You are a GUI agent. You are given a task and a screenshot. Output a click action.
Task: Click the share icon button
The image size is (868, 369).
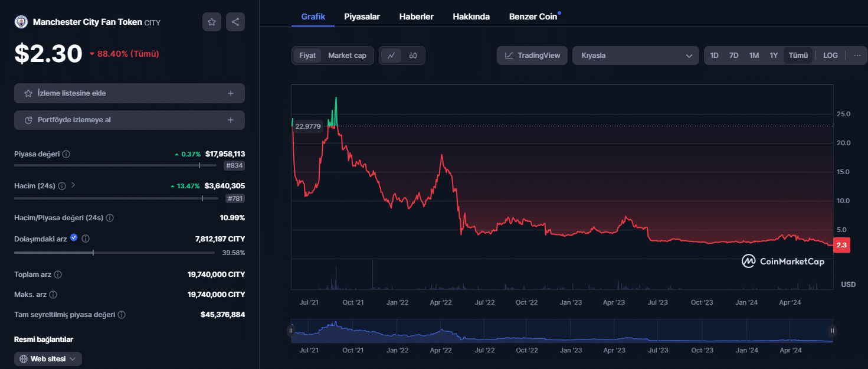click(x=235, y=22)
